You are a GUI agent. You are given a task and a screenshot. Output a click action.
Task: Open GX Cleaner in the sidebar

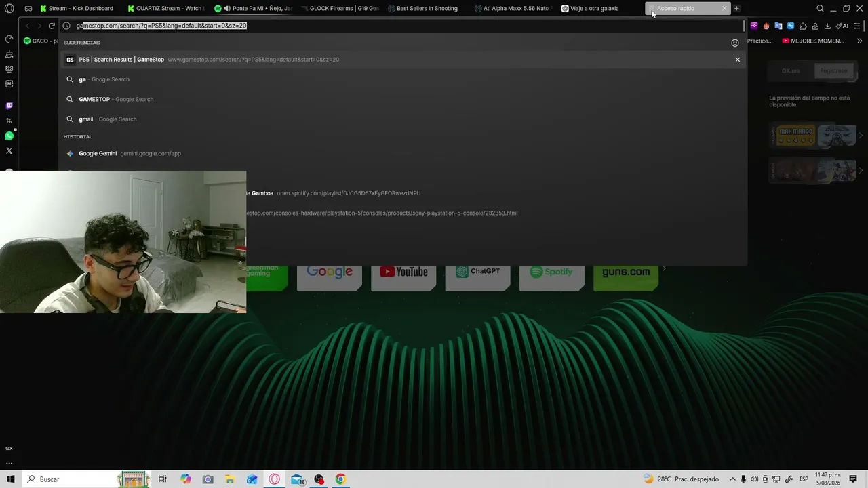(9, 54)
